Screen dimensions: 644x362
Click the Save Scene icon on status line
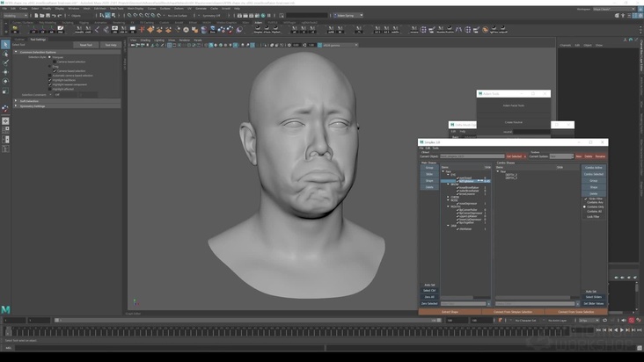pyautogui.click(x=48, y=16)
